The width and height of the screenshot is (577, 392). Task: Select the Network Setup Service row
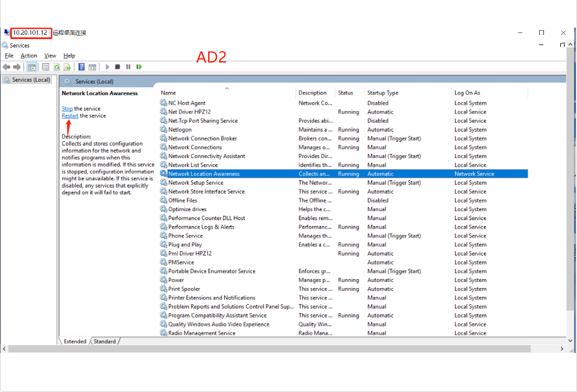point(344,183)
